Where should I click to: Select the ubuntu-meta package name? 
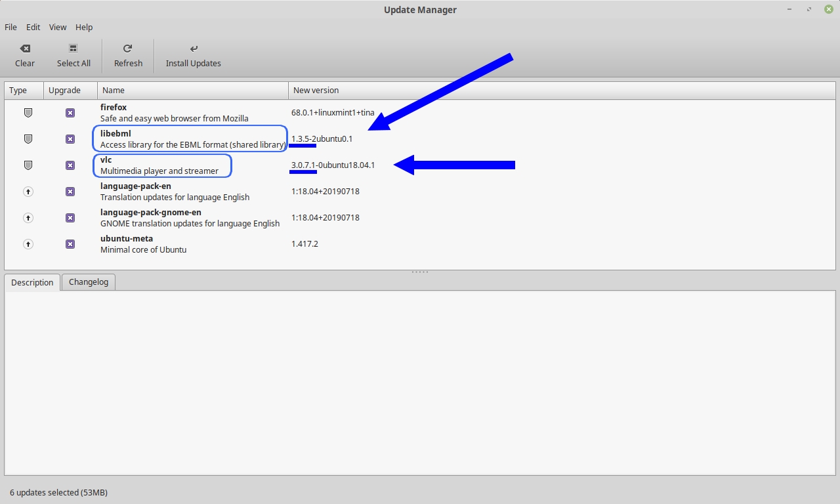tap(127, 238)
